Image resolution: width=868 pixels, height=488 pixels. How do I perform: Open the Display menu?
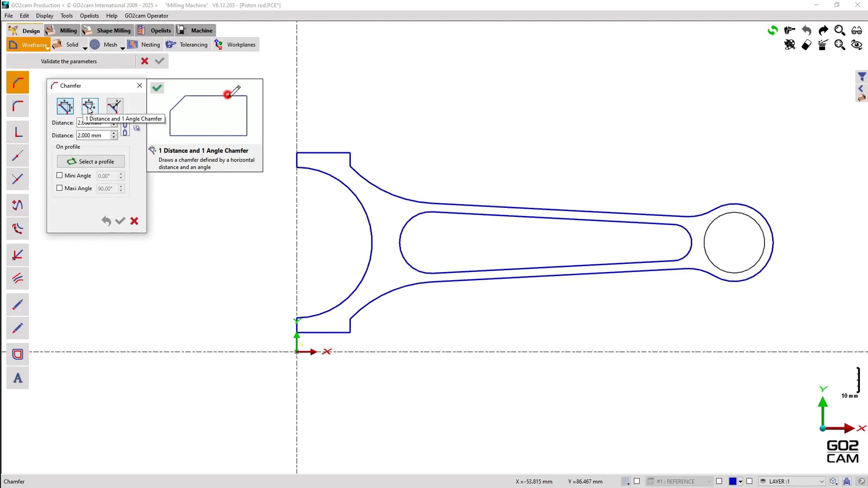(44, 16)
